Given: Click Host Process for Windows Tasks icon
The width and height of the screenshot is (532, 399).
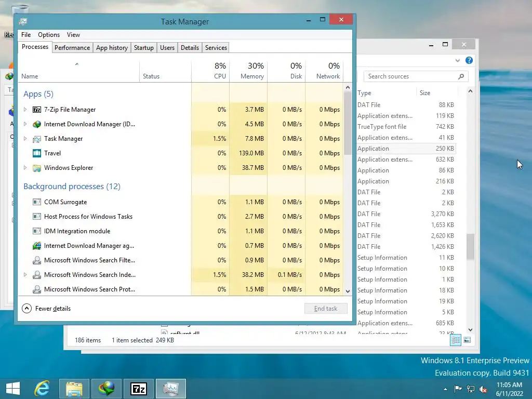Looking at the screenshot, I should pyautogui.click(x=37, y=217).
